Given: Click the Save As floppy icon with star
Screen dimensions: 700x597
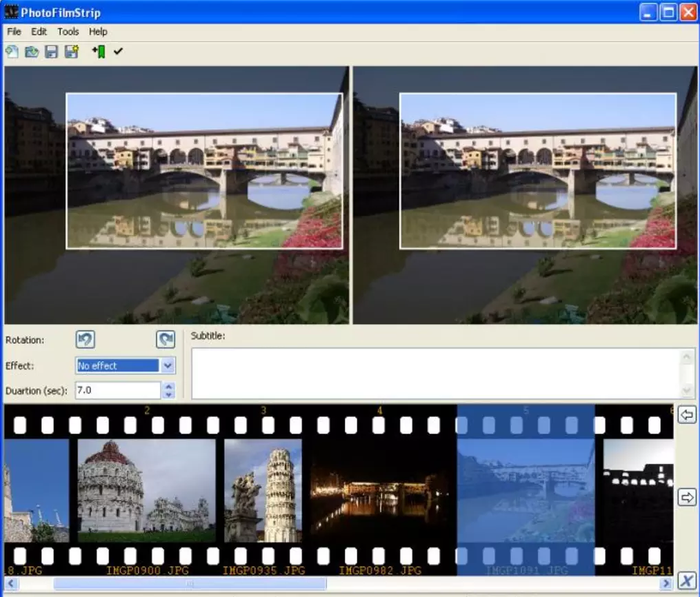Looking at the screenshot, I should coord(71,52).
